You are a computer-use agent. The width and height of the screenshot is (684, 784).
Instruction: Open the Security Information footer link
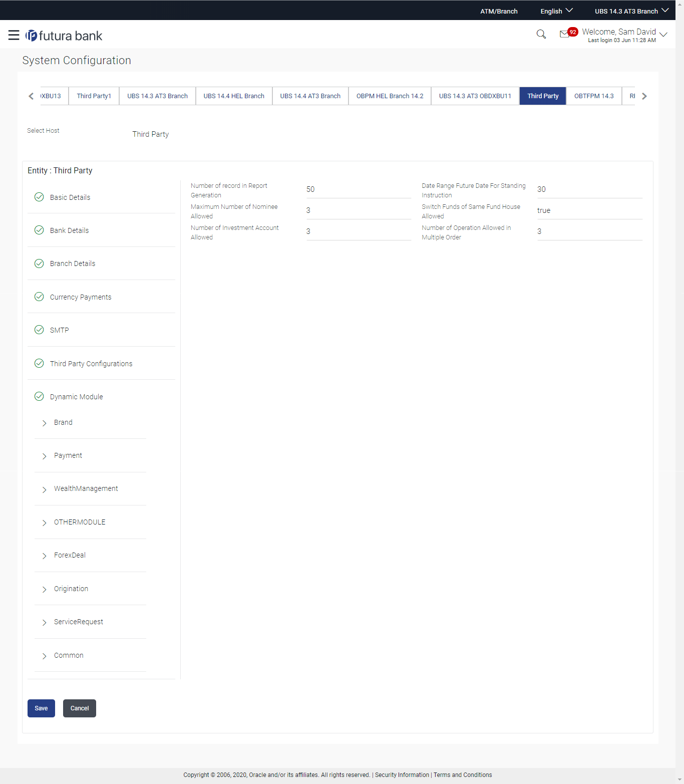tap(402, 775)
